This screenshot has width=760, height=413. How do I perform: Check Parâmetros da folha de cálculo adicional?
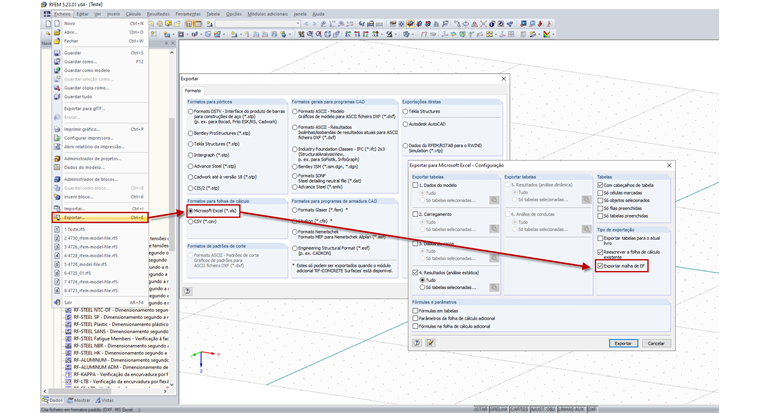tap(415, 318)
